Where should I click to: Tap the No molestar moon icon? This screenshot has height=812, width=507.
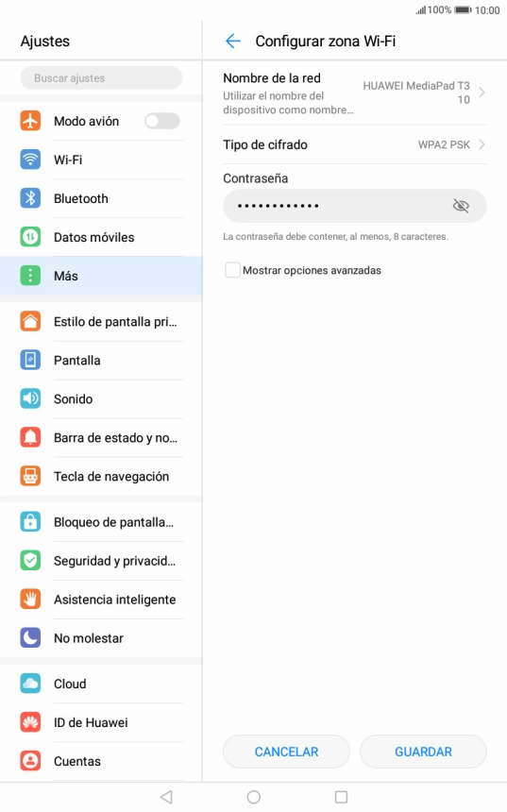coord(30,638)
